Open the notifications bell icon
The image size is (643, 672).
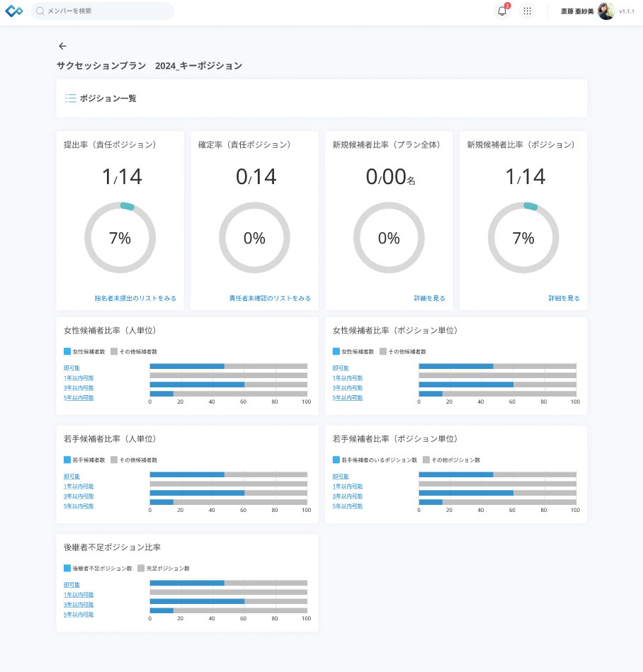point(502,11)
